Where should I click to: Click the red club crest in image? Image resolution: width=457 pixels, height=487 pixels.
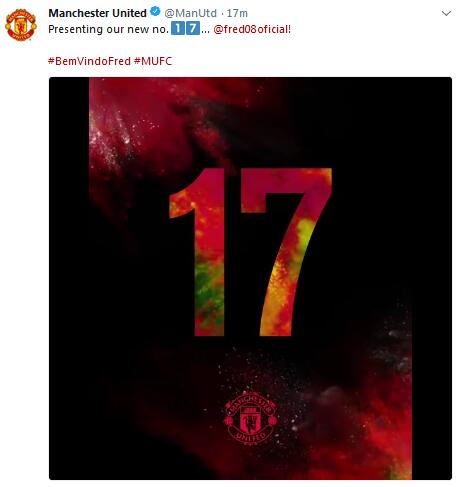(250, 418)
